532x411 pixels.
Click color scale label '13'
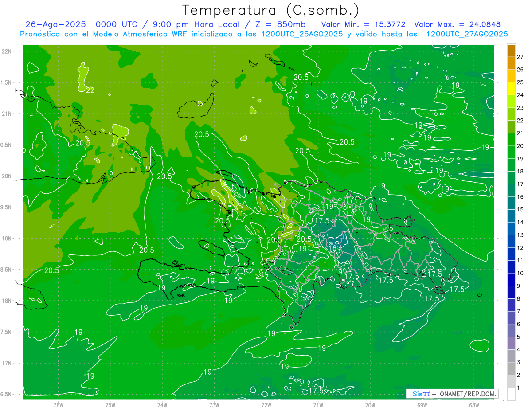[520, 235]
